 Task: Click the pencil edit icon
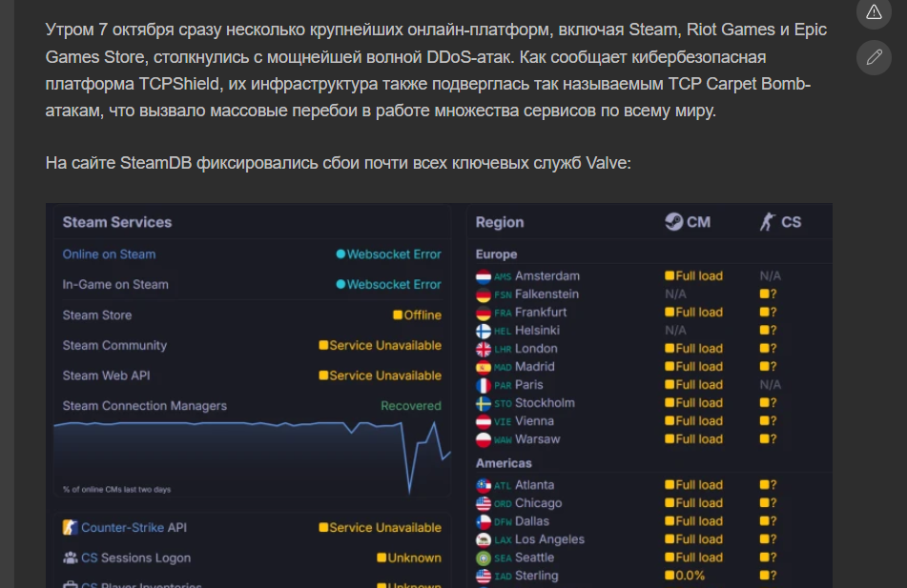click(874, 57)
